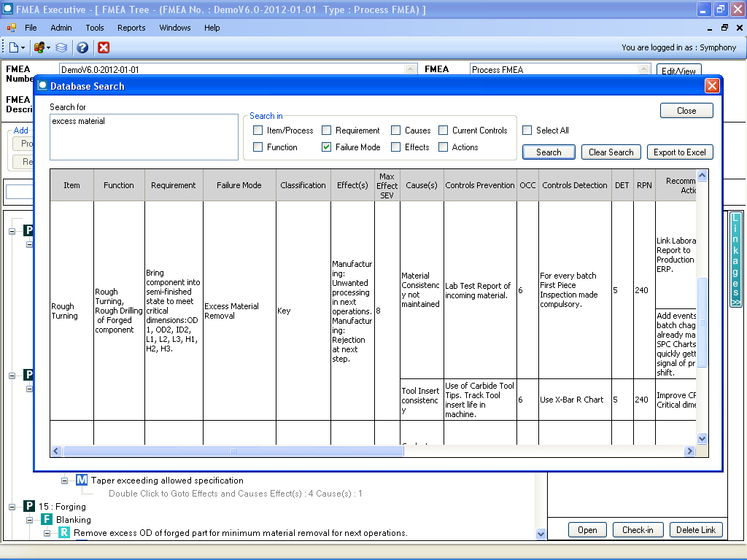The height and width of the screenshot is (560, 747).
Task: Click the results vertical scrollbar thumb
Action: coord(702,322)
